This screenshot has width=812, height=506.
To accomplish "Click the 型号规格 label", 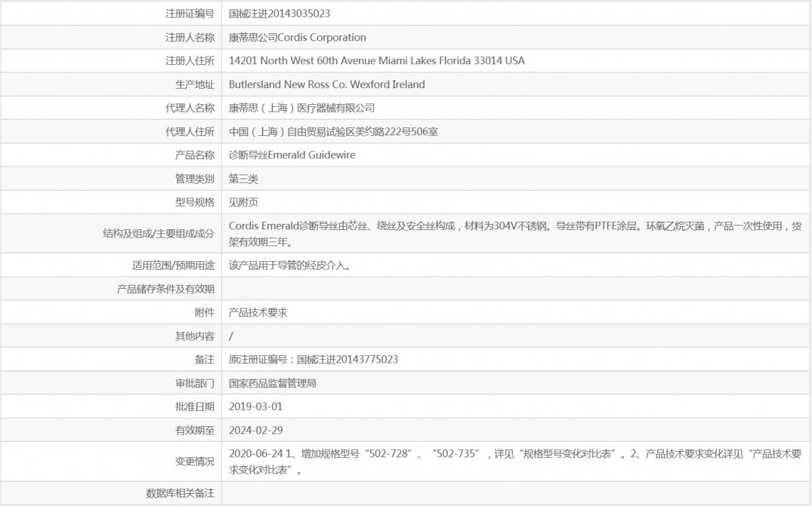I will coord(195,202).
